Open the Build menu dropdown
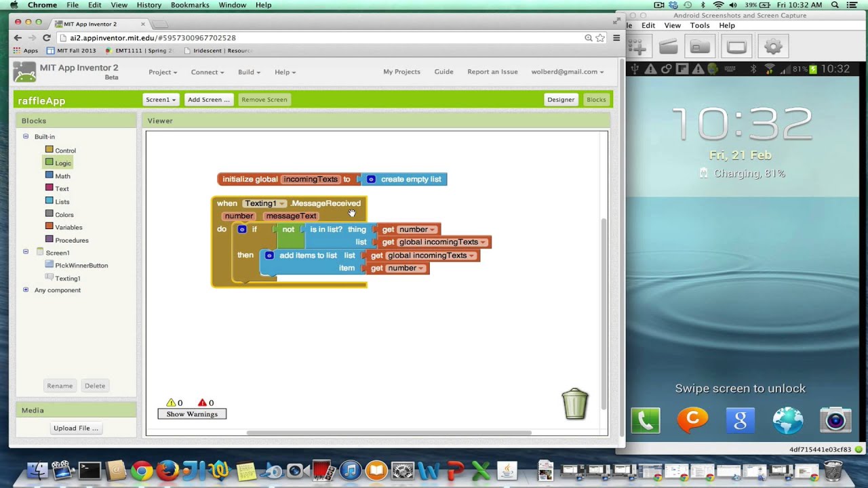868x488 pixels. [x=249, y=72]
